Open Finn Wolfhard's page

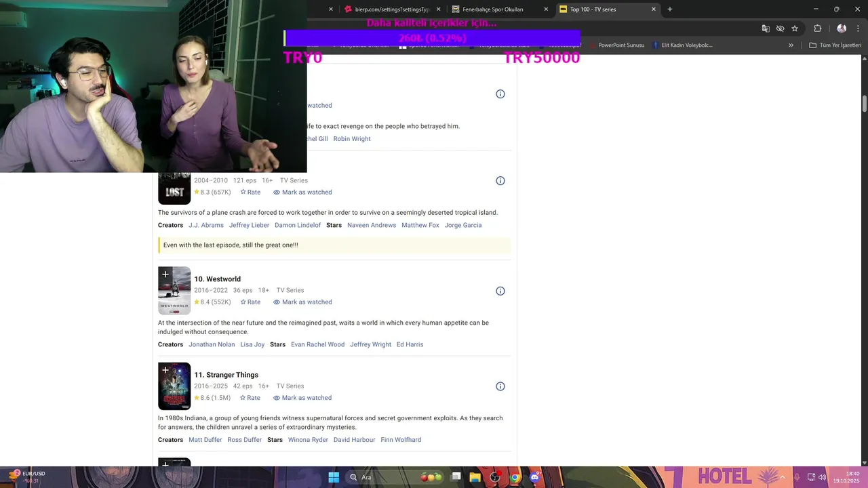[401, 440]
